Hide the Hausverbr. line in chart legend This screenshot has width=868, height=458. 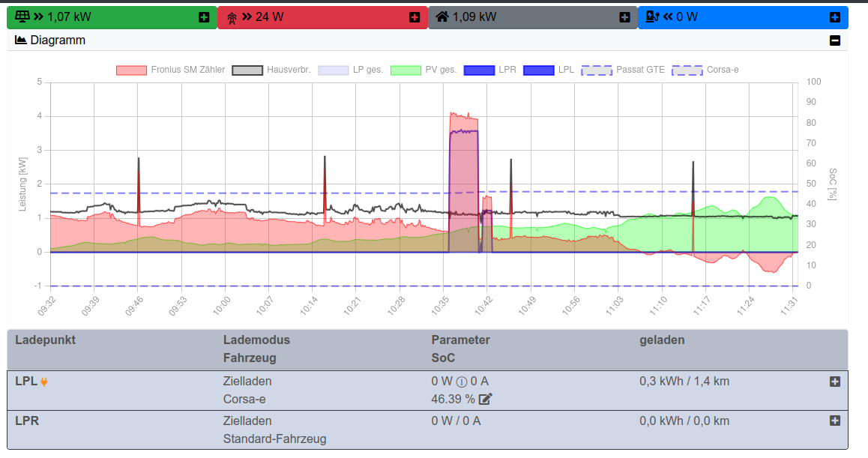click(247, 70)
